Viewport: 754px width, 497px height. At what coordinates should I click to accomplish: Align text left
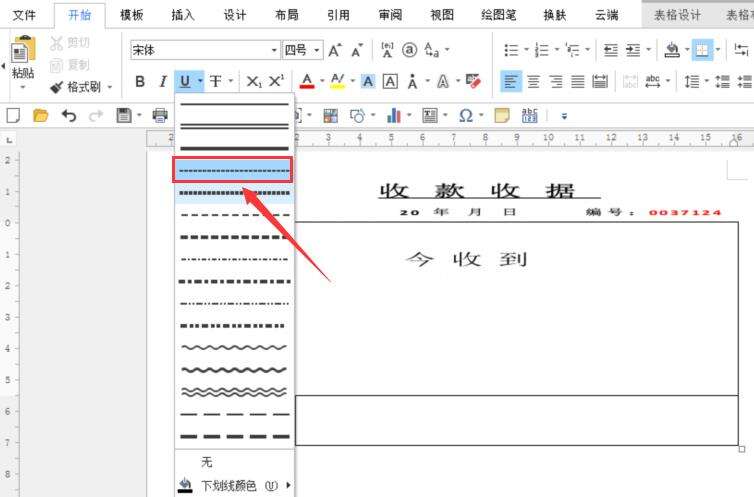(x=511, y=82)
